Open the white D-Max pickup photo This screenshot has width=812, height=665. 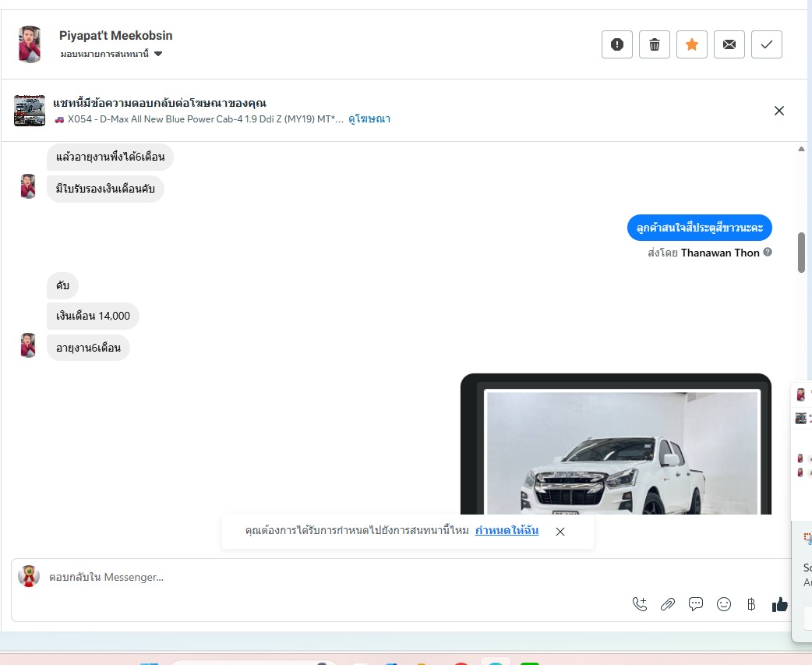click(616, 444)
